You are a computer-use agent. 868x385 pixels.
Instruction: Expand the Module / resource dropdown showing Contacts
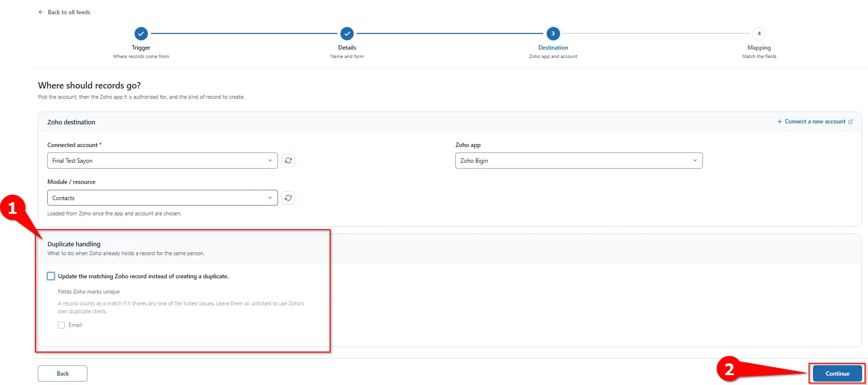click(x=163, y=198)
